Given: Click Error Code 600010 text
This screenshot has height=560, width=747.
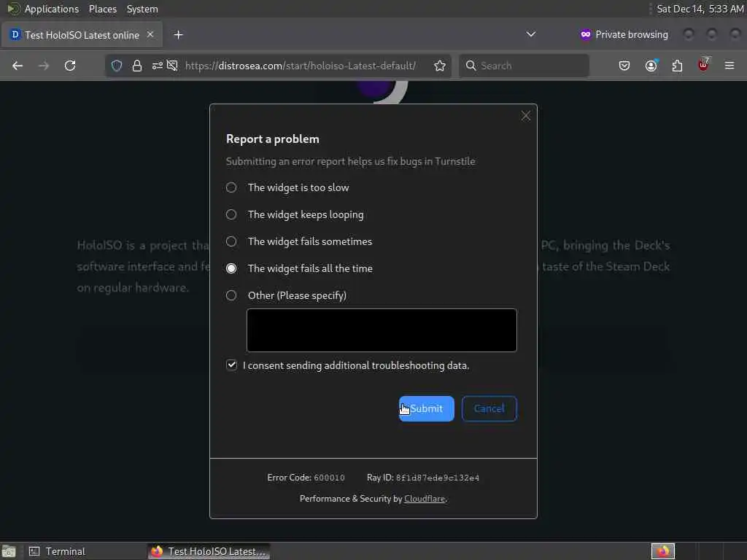Looking at the screenshot, I should tap(306, 478).
